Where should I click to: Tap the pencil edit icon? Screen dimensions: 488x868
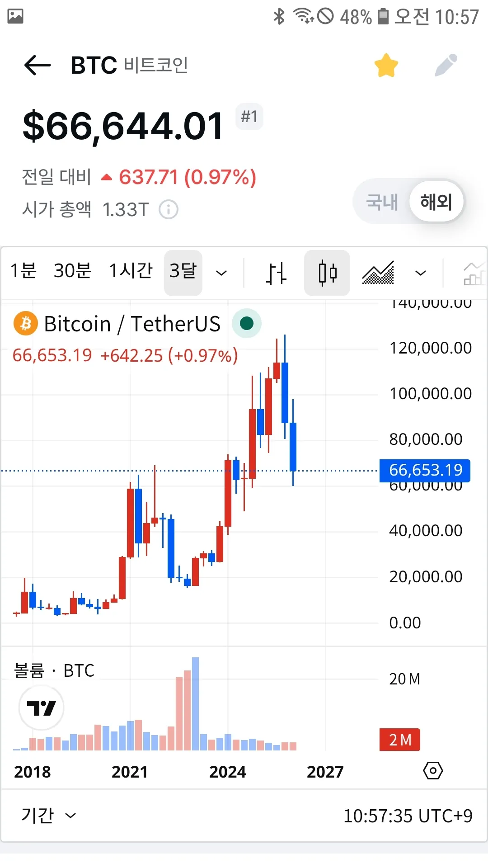[x=446, y=66]
